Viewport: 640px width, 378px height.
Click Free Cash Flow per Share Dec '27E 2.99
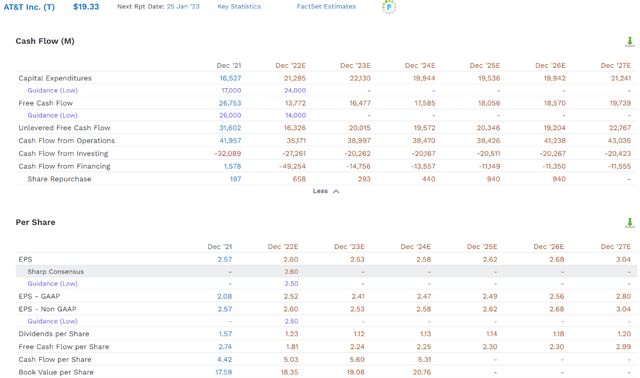(x=623, y=347)
